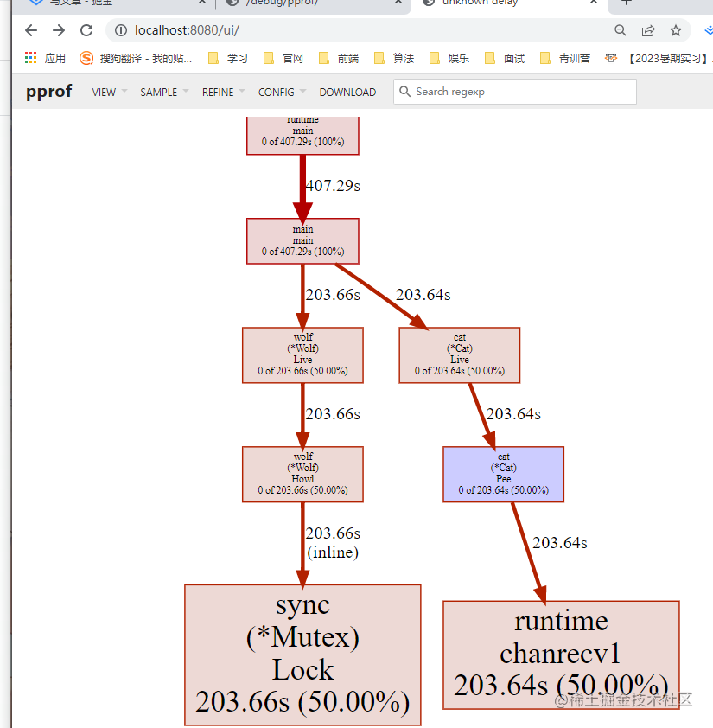The image size is (713, 728).
Task: Click the DOWNLOAD button
Action: [x=347, y=92]
